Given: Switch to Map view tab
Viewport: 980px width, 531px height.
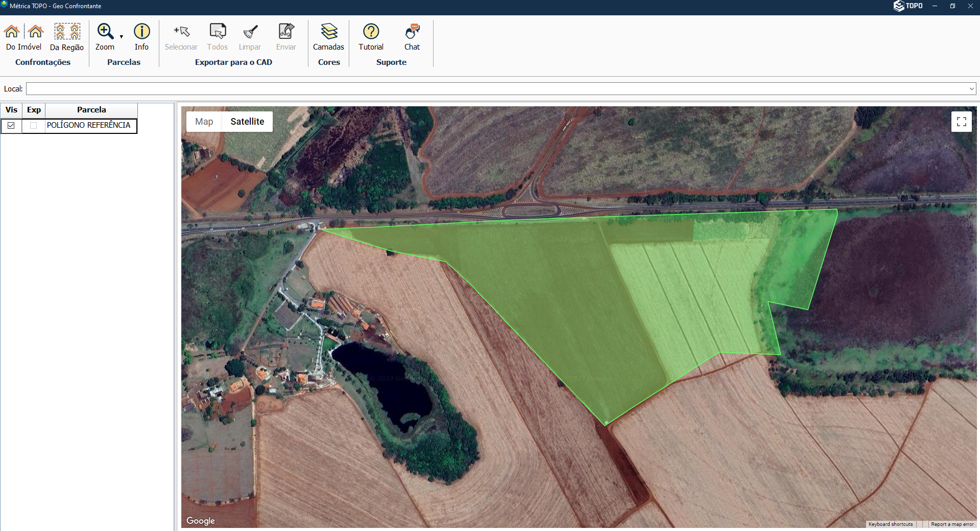Looking at the screenshot, I should 204,122.
